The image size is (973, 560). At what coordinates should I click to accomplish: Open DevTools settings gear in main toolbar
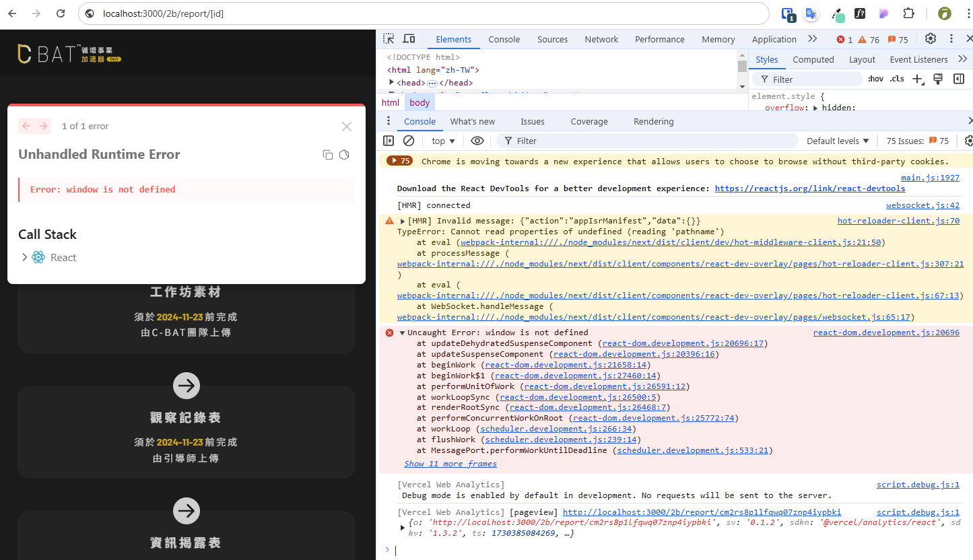[x=931, y=39]
